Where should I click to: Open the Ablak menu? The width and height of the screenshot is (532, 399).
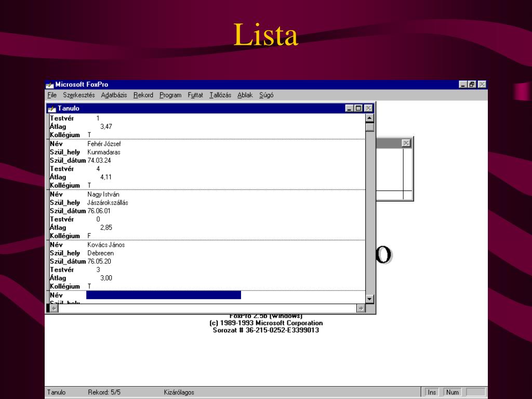click(x=245, y=96)
